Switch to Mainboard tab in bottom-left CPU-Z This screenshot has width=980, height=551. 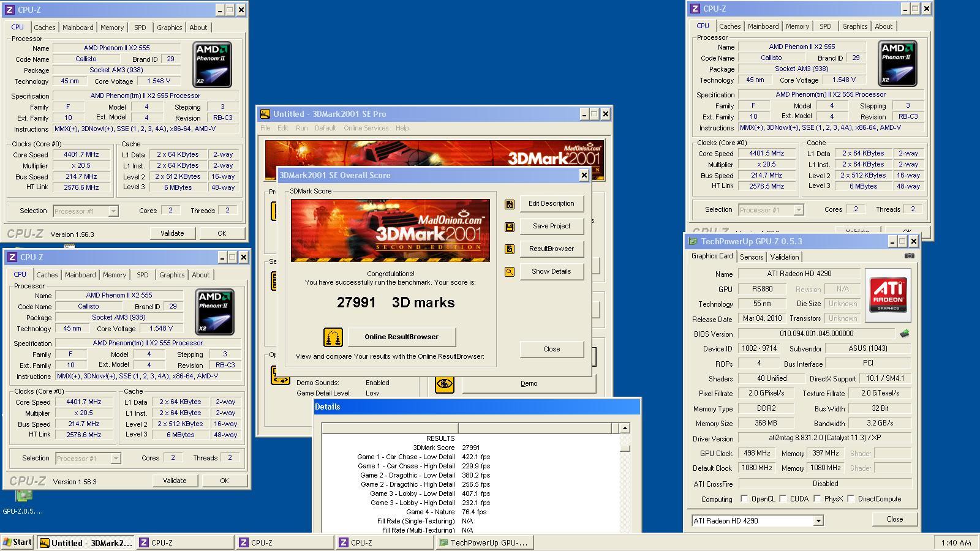tap(80, 275)
